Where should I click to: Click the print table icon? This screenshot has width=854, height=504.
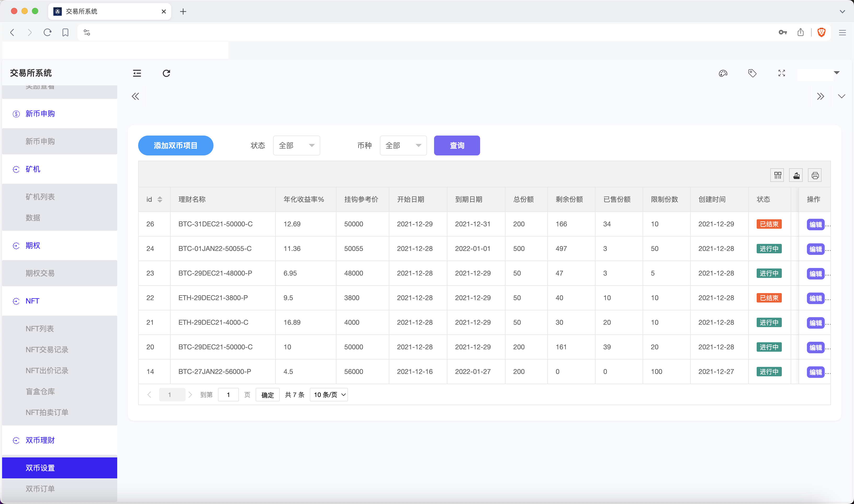814,175
